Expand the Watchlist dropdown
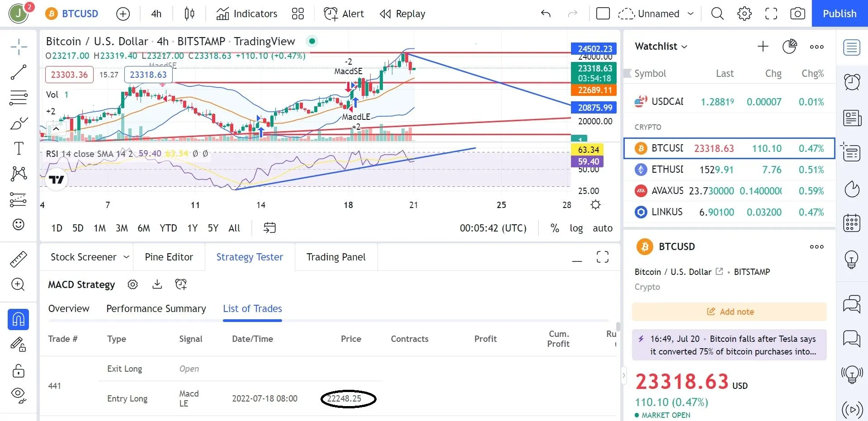 661,47
